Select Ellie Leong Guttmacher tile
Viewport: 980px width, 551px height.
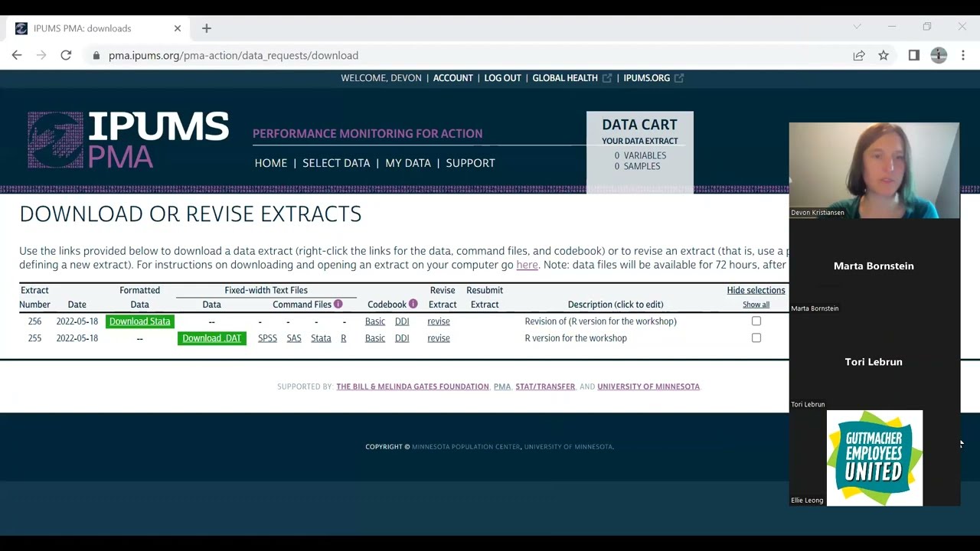click(x=874, y=458)
